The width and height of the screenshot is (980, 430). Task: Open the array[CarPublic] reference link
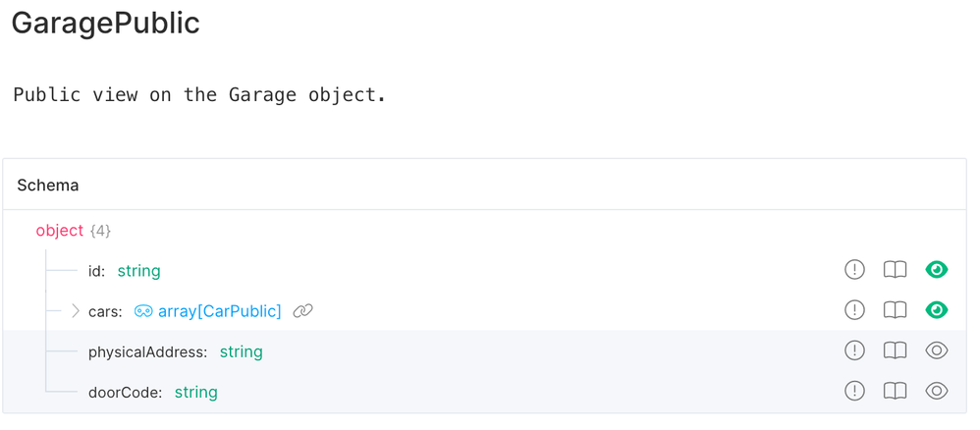(x=219, y=311)
